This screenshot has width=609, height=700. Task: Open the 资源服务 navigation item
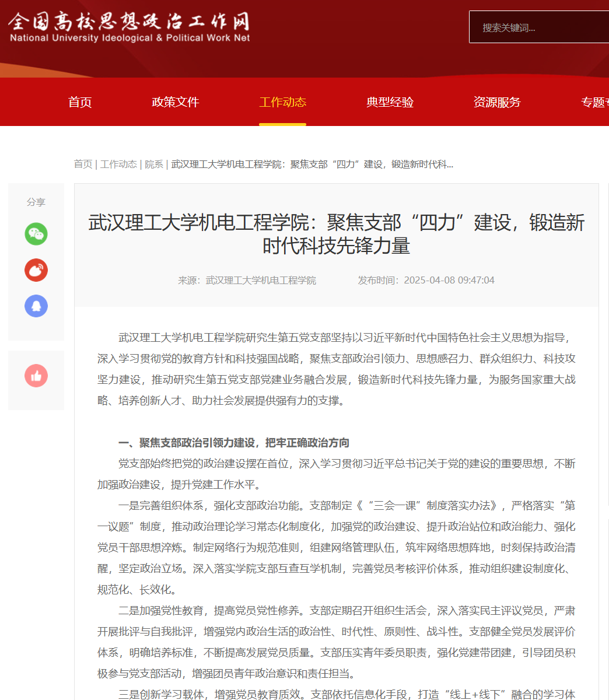pos(497,102)
